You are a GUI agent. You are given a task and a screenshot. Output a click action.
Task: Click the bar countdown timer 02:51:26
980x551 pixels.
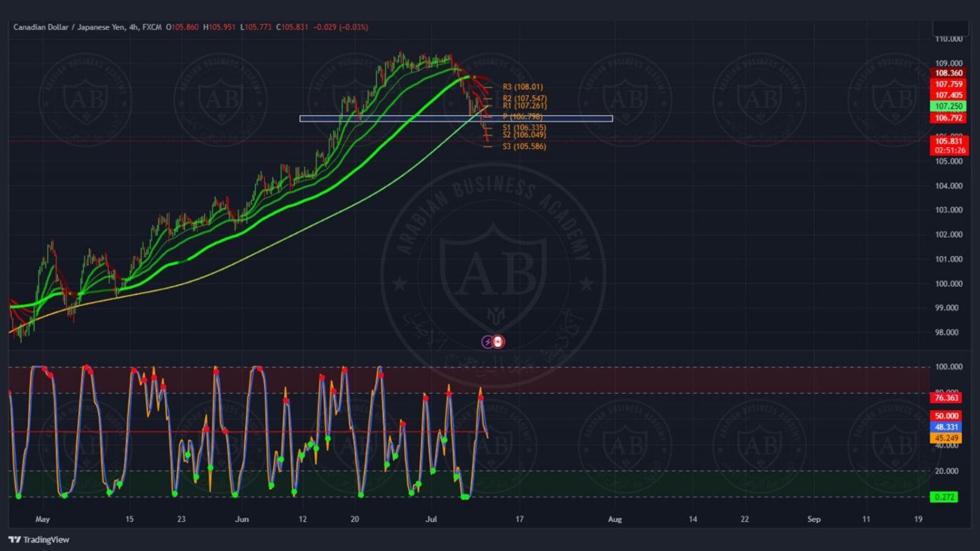point(949,150)
